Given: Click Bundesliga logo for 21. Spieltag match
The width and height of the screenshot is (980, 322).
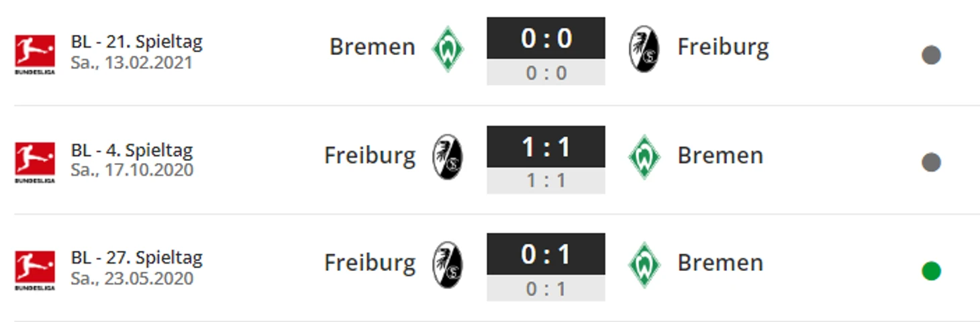Looking at the screenshot, I should tap(35, 54).
